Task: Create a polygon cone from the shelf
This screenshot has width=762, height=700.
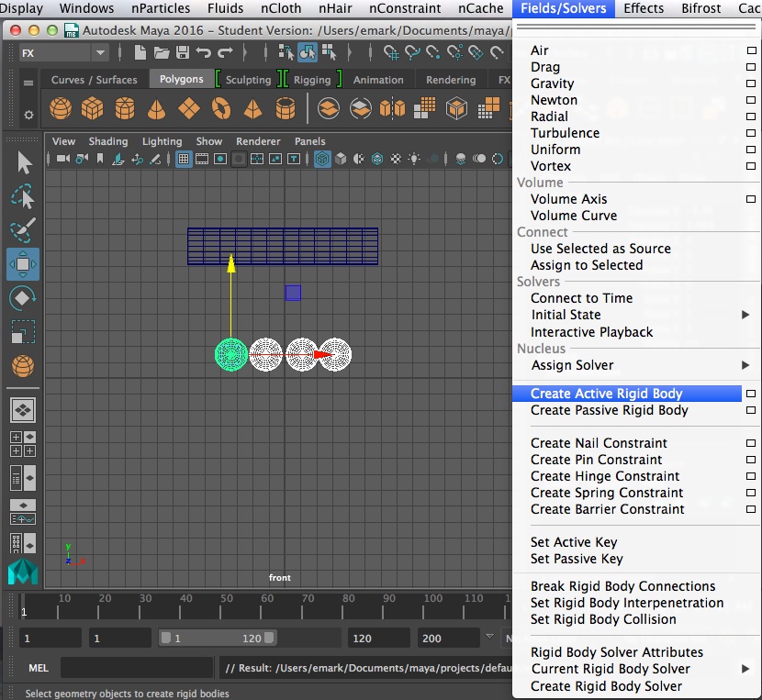Action: (x=156, y=108)
